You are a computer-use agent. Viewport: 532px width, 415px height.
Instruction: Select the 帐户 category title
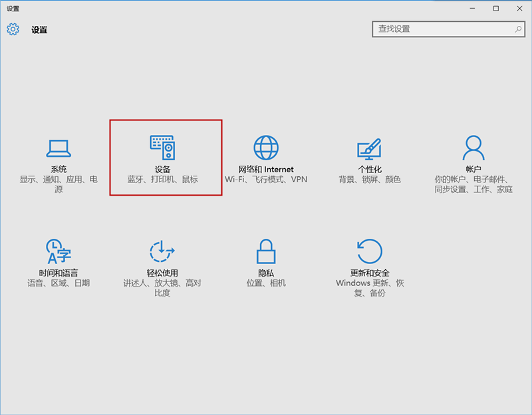tap(473, 169)
